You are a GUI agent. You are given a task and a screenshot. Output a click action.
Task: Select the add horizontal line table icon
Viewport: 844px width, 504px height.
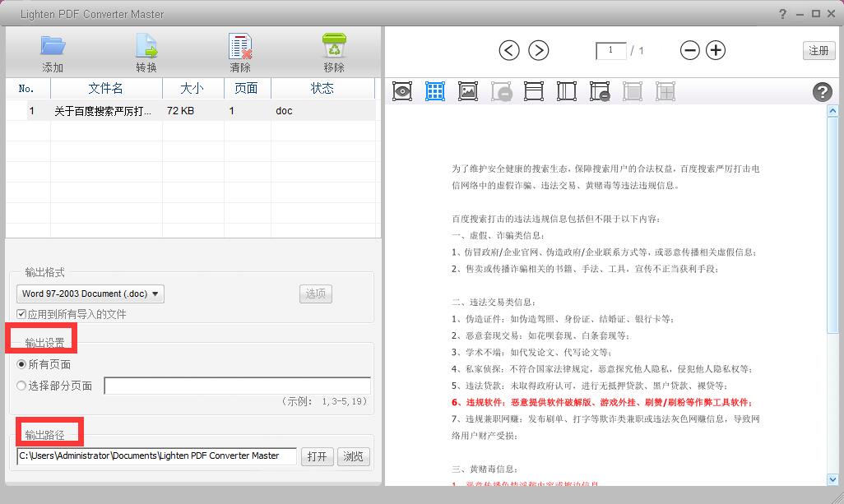click(533, 91)
